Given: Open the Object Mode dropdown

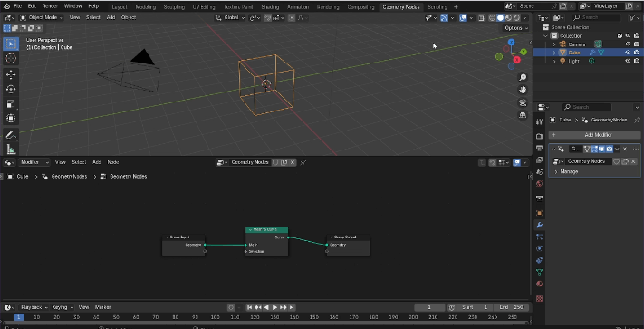Looking at the screenshot, I should (41, 17).
